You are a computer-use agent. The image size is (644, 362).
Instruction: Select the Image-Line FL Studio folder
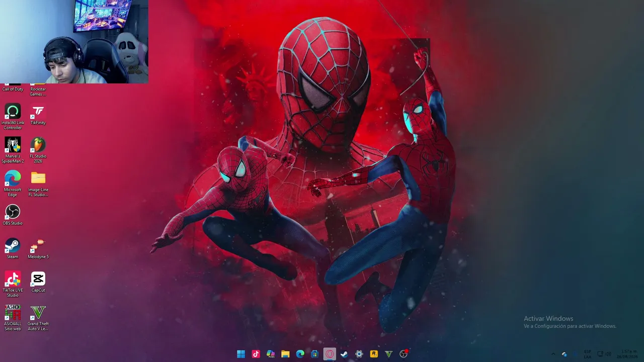[38, 184]
